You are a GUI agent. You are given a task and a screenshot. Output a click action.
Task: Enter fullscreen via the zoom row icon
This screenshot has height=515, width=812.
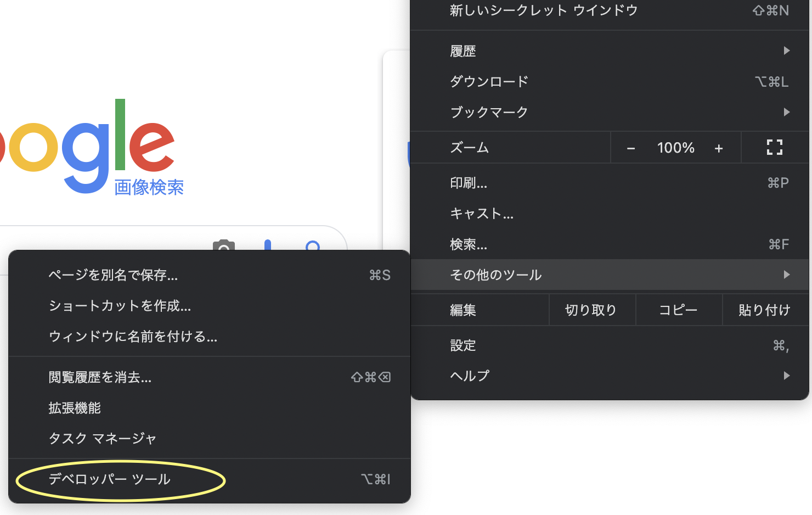tap(775, 147)
